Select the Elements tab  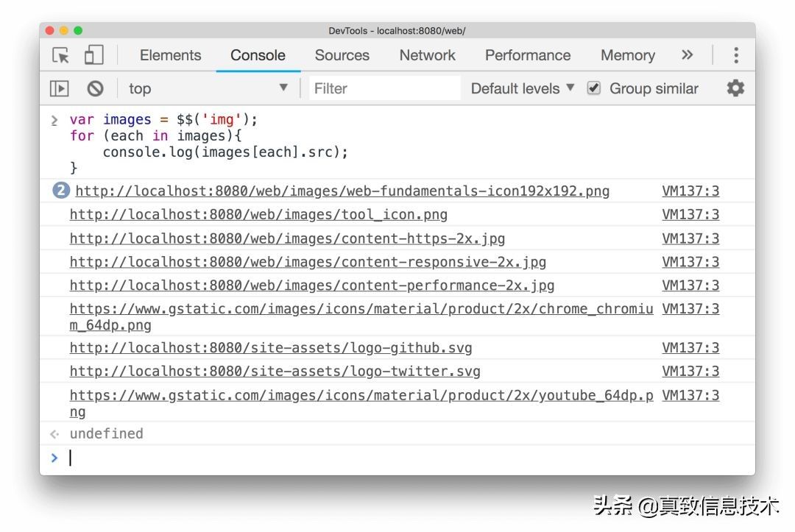coord(170,54)
